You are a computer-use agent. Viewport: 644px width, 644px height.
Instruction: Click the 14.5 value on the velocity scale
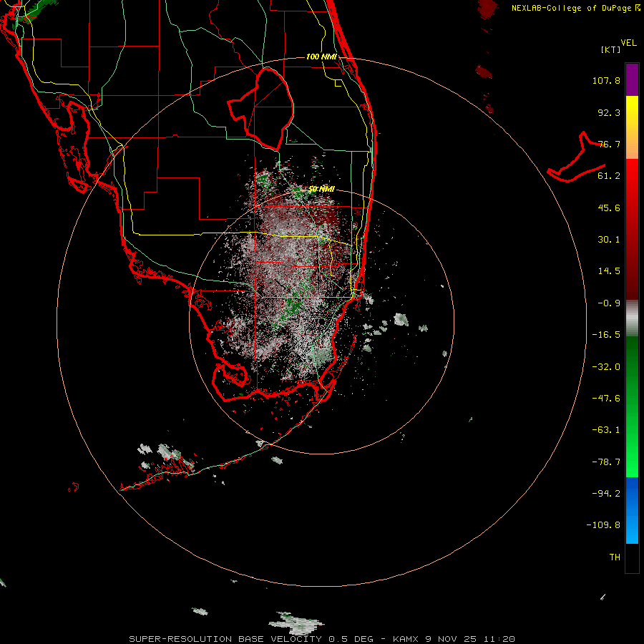coord(609,271)
